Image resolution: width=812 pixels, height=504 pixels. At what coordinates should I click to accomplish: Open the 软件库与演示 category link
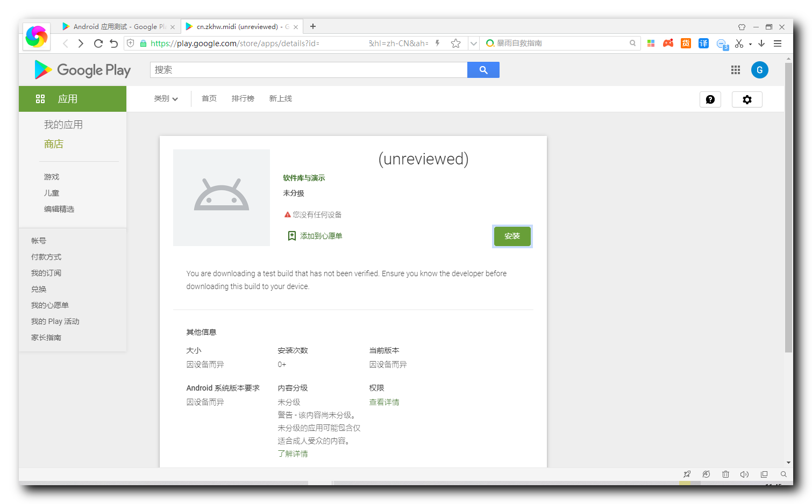click(x=304, y=178)
